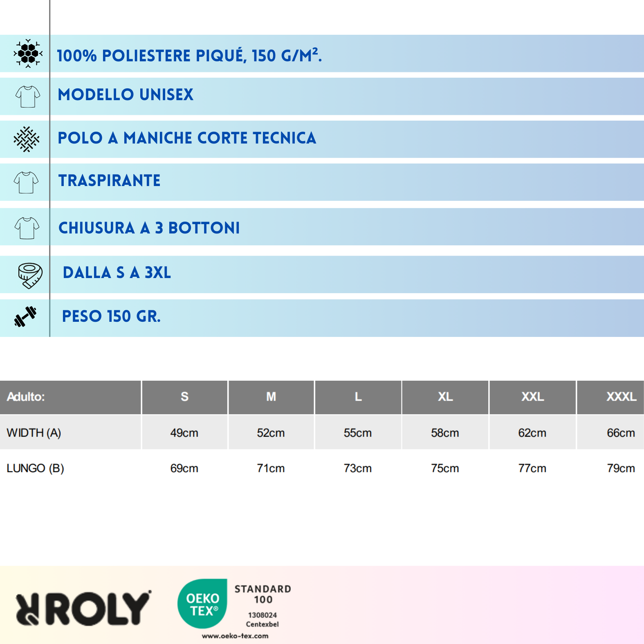
Task: Click the LUNGO (B) row label
Action: click(36, 468)
